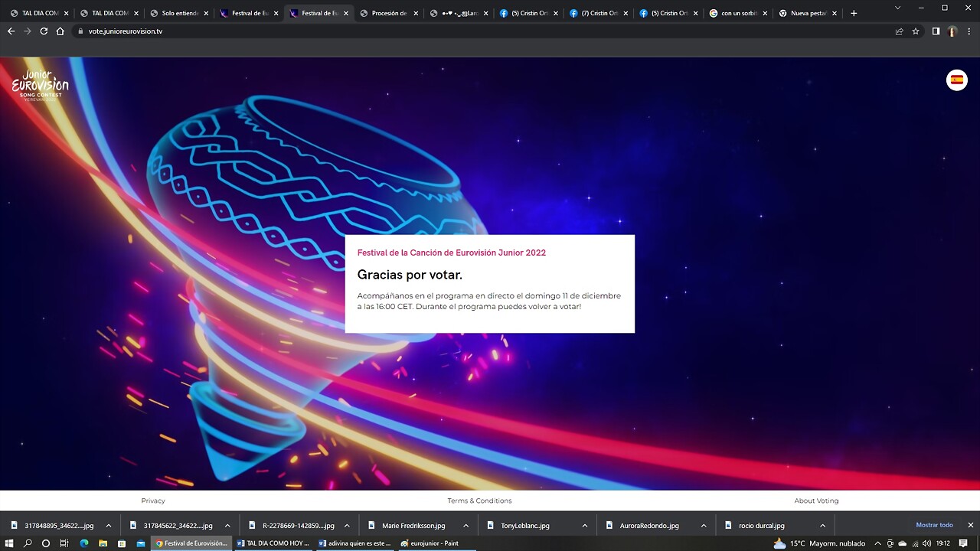Expand options for R-2278669 download
The image size is (980, 551).
(x=347, y=526)
